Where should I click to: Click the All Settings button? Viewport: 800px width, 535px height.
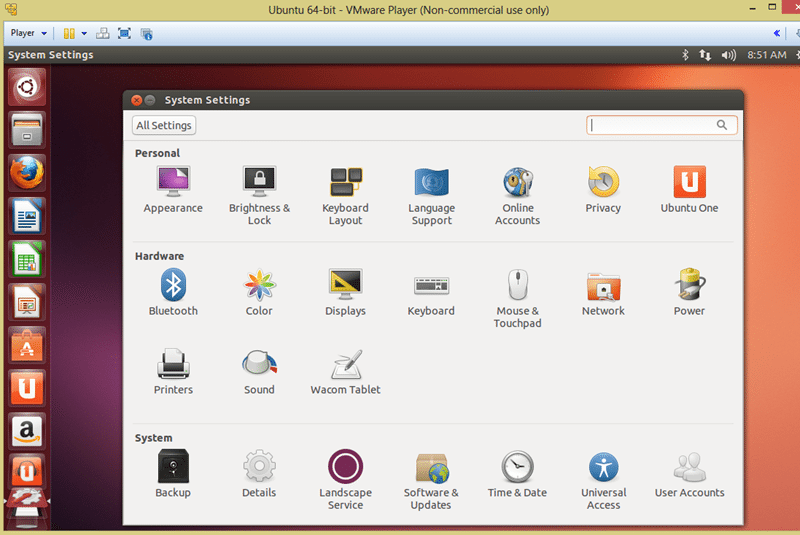coord(164,125)
